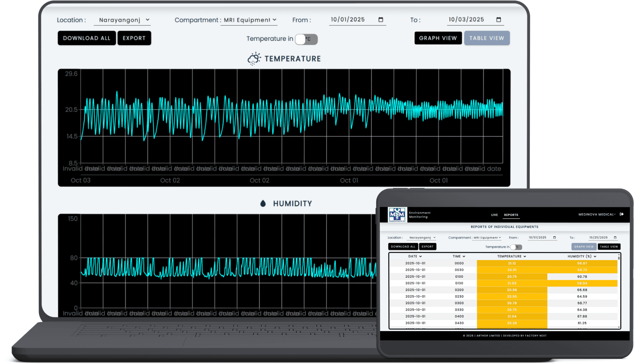Viewport: 634px width, 364px height.
Task: Click DOWNLOAD ALL on the laptop
Action: (87, 38)
